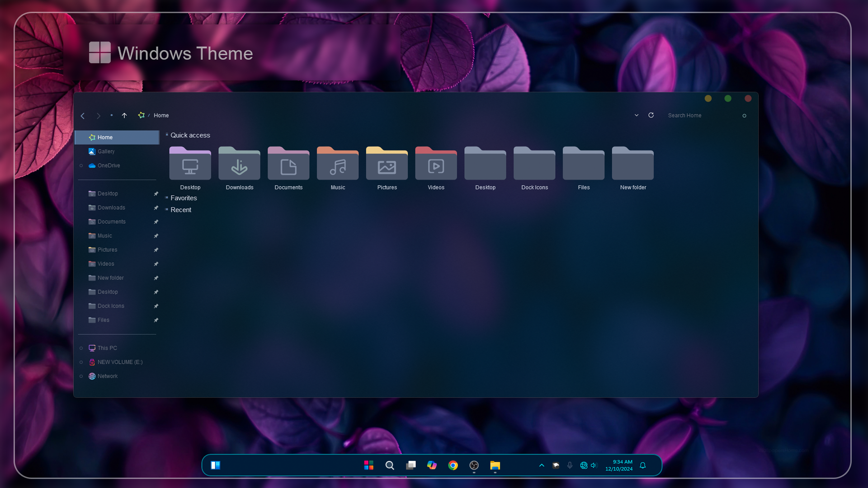Open the Music folder icon
The image size is (868, 488).
pos(338,163)
